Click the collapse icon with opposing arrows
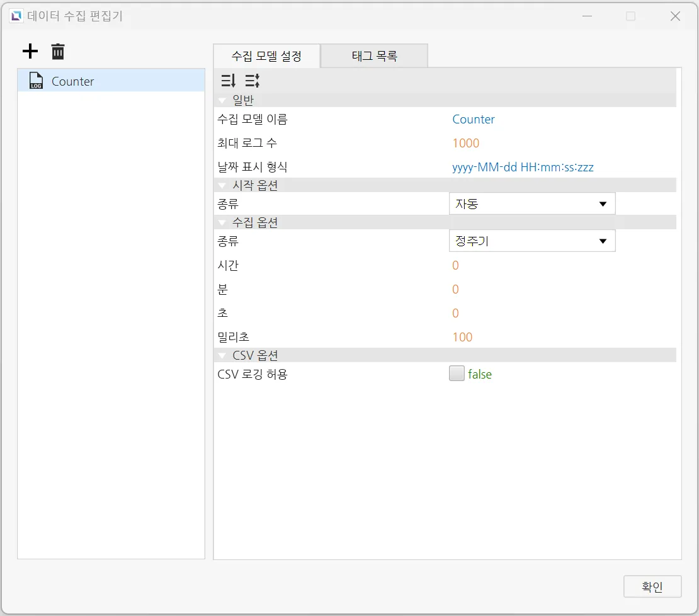The height and width of the screenshot is (616, 699). click(x=252, y=81)
